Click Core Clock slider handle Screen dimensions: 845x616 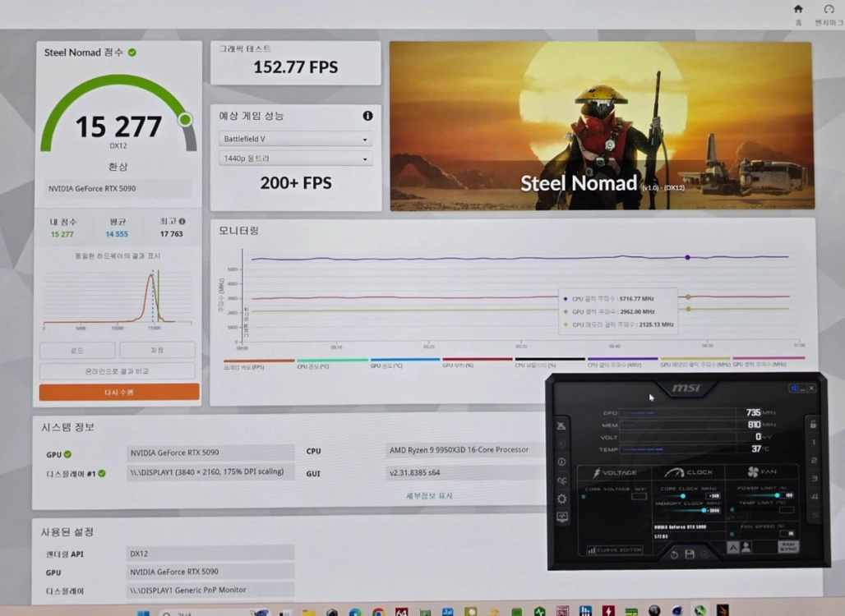coord(683,496)
